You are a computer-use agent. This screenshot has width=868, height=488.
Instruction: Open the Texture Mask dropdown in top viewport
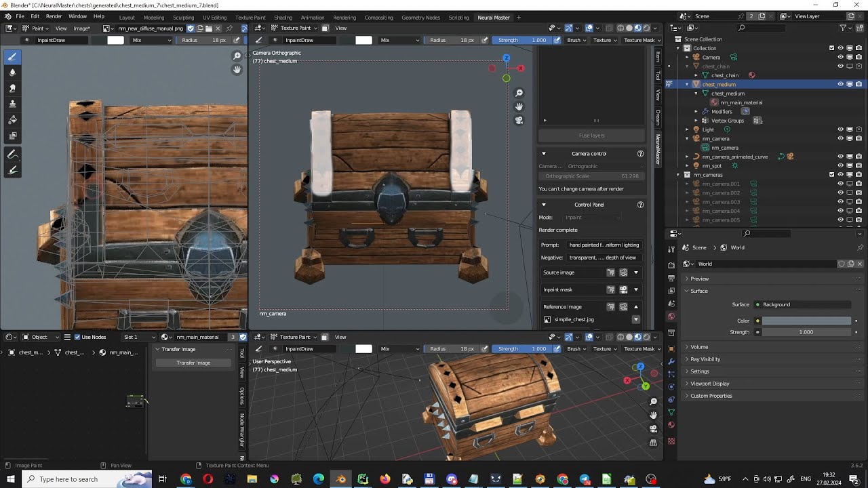[642, 40]
